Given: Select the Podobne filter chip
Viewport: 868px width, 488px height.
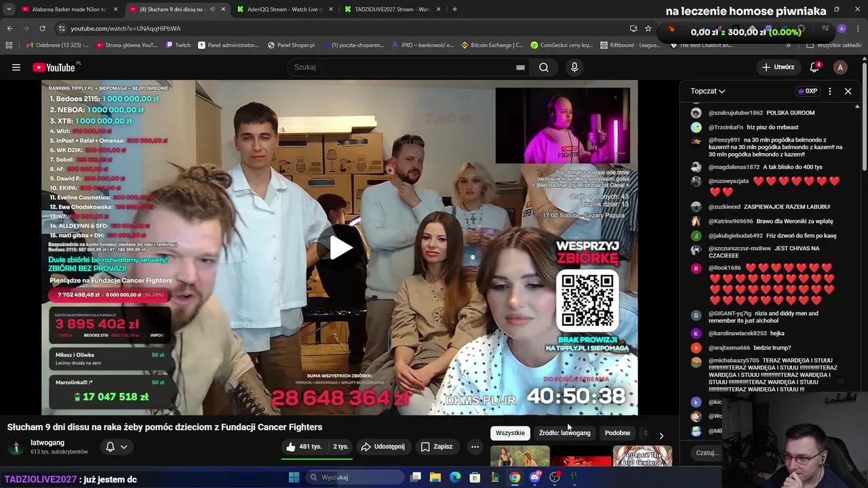Looking at the screenshot, I should tap(617, 433).
